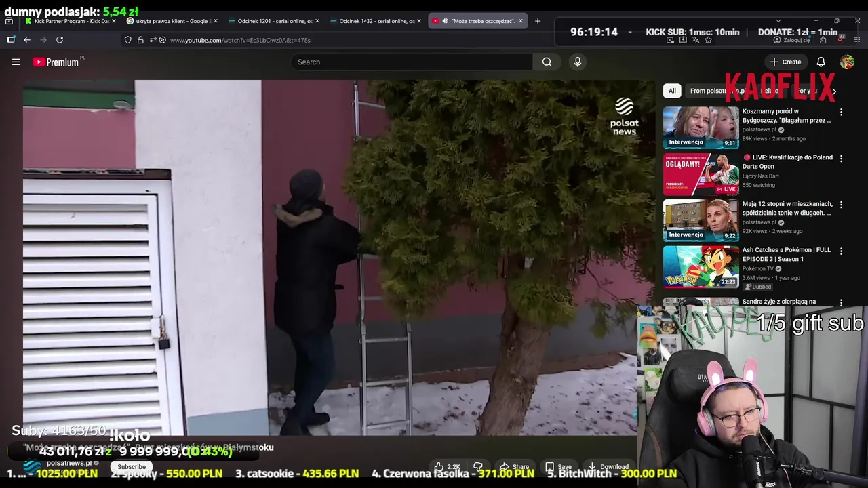The height and width of the screenshot is (488, 868).
Task: Open Kwalifikacje do Poland Darts Open thumbnail
Action: 701,174
